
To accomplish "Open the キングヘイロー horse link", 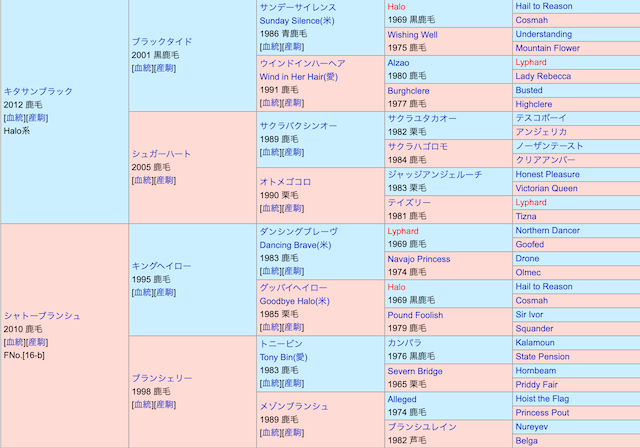I will coord(161,266).
